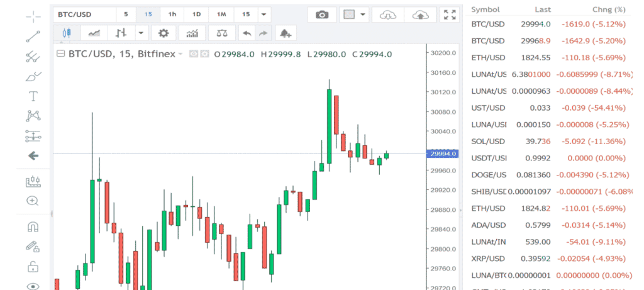This screenshot has height=290, width=644.
Task: Sort watchlist by Last column header
Action: [543, 9]
